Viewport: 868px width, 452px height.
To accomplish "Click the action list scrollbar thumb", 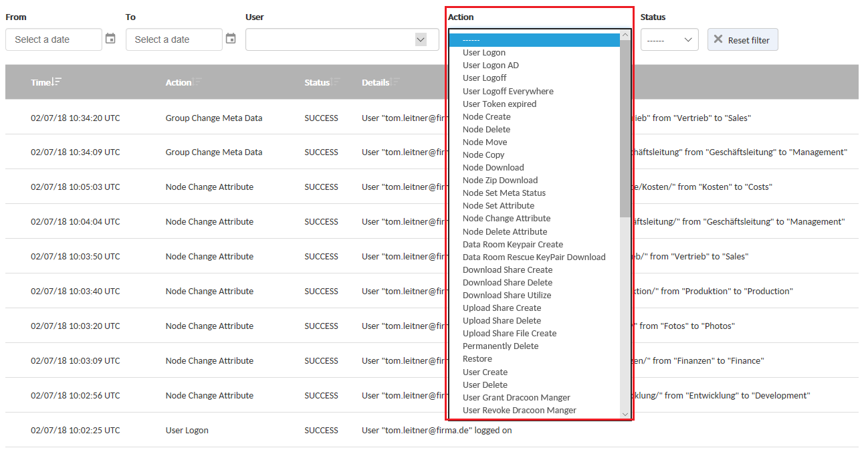I will 625,128.
